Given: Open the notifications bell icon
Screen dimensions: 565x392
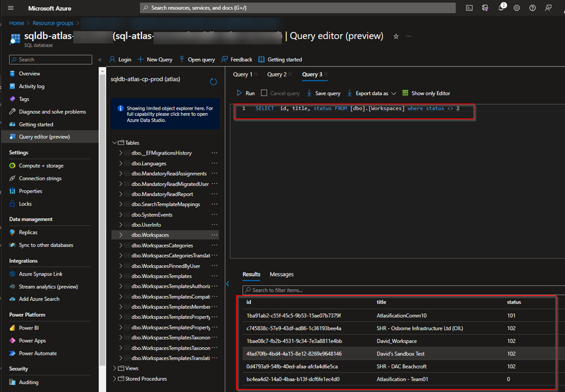Looking at the screenshot, I should (x=501, y=8).
